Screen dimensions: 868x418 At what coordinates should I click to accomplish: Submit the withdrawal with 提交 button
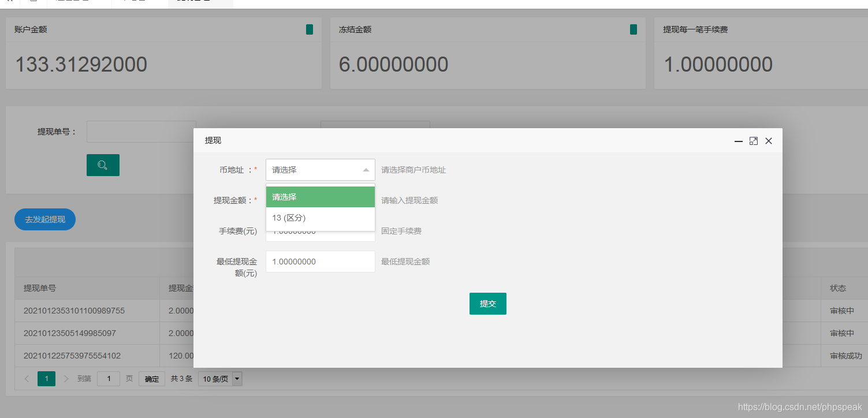pyautogui.click(x=488, y=304)
